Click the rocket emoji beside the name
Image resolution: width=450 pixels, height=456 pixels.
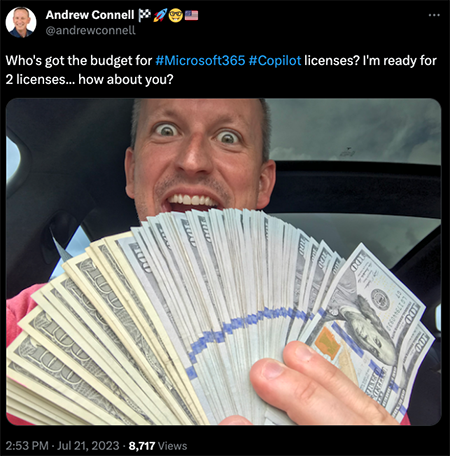pyautogui.click(x=160, y=15)
